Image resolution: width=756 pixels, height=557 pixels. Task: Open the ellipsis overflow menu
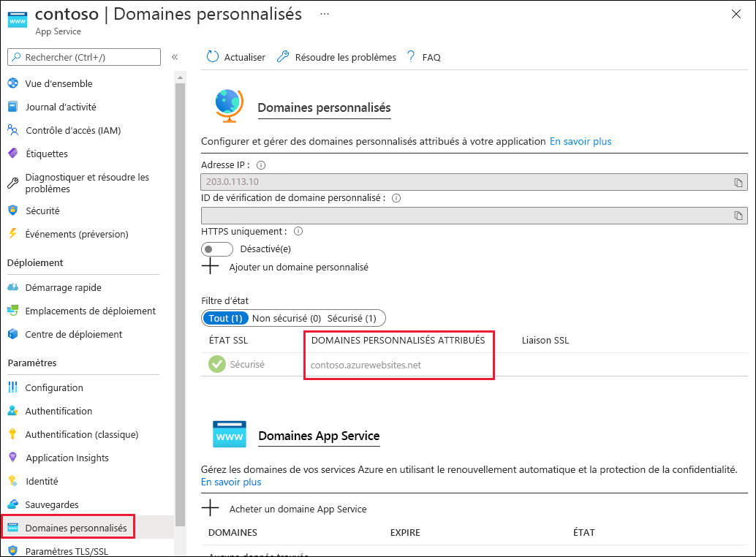tap(323, 13)
